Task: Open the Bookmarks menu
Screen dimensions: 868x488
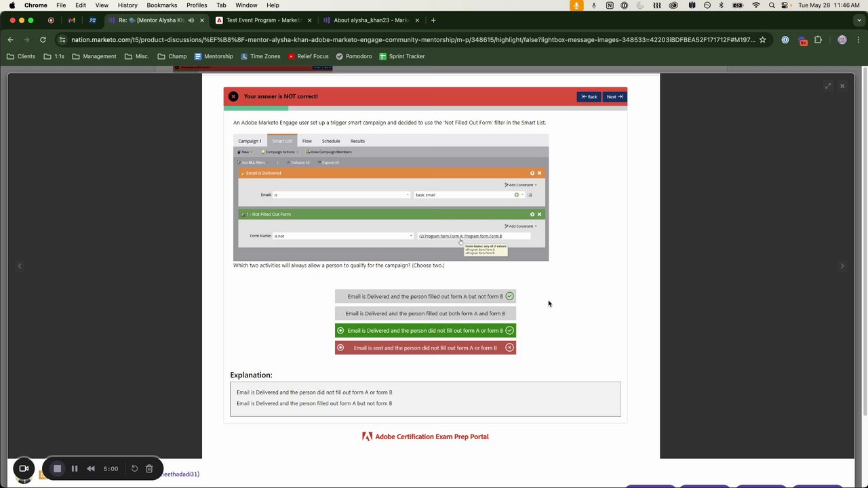Action: click(x=162, y=5)
